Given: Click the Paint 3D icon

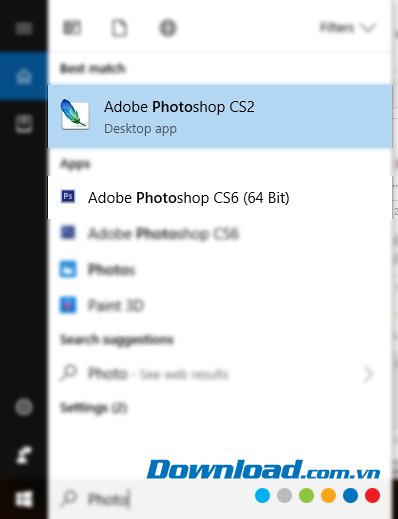Looking at the screenshot, I should click(x=68, y=305).
